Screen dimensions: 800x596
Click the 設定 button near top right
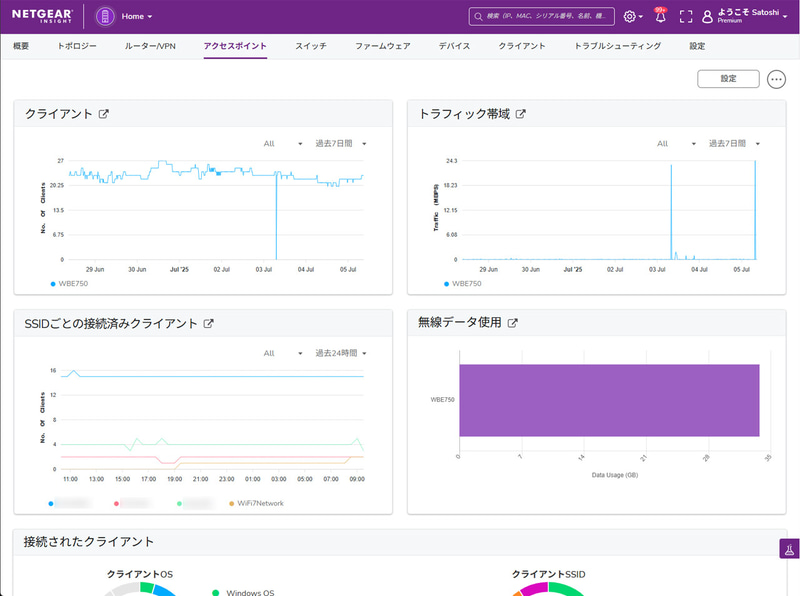click(730, 78)
